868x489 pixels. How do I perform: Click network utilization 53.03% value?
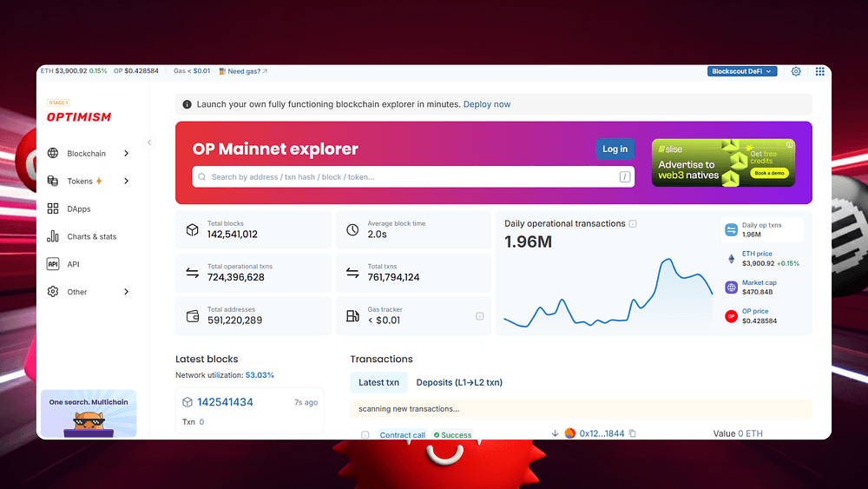pos(260,375)
